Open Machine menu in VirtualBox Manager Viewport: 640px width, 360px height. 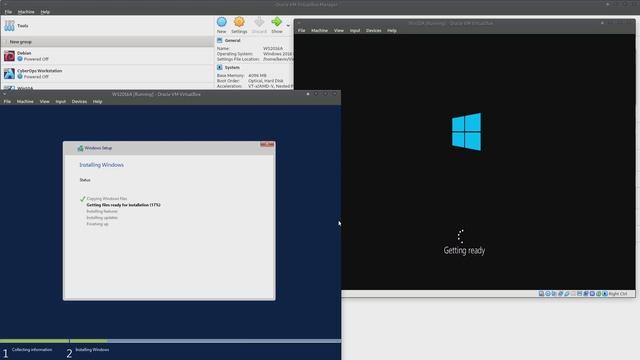click(26, 12)
